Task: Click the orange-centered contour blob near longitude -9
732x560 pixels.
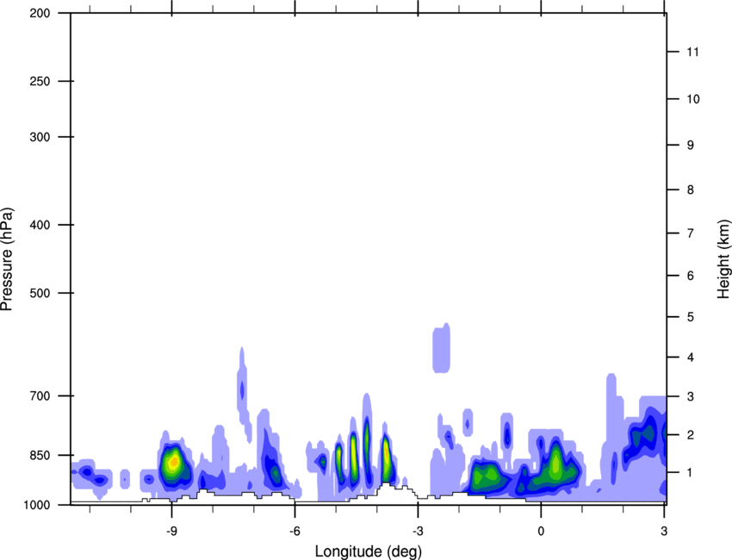Action: 174,462
